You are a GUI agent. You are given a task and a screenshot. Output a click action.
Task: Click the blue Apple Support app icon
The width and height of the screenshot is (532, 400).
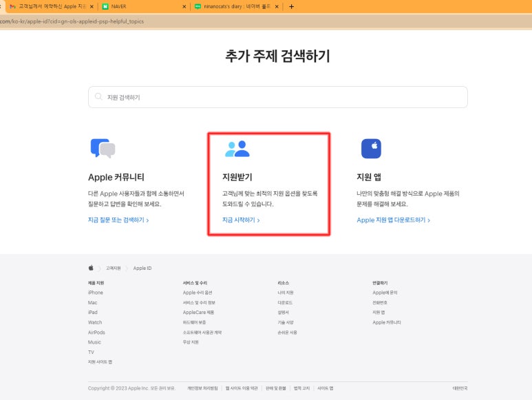(371, 149)
